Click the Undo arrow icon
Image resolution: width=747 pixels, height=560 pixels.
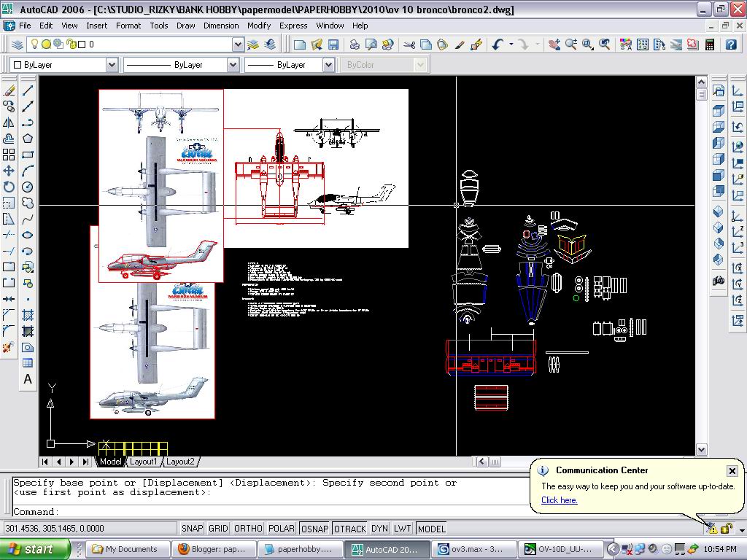pyautogui.click(x=498, y=44)
